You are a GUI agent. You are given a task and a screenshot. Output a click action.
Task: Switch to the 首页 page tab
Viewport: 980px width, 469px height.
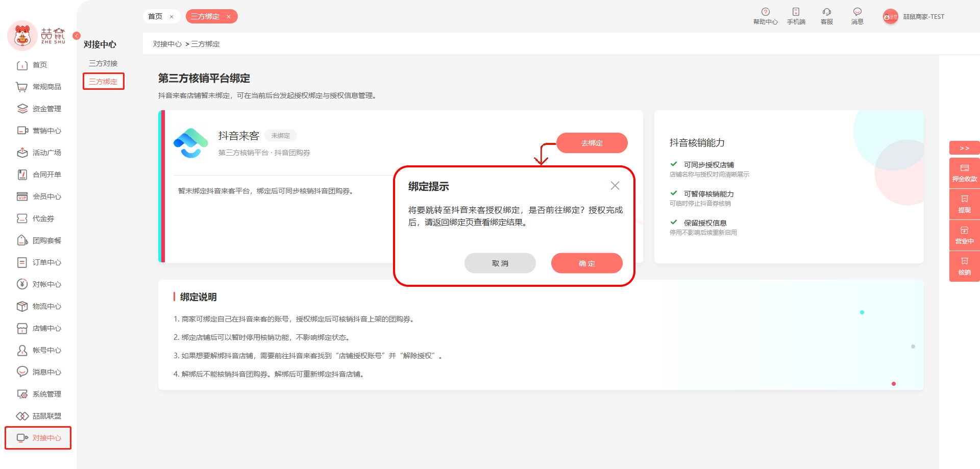155,17
